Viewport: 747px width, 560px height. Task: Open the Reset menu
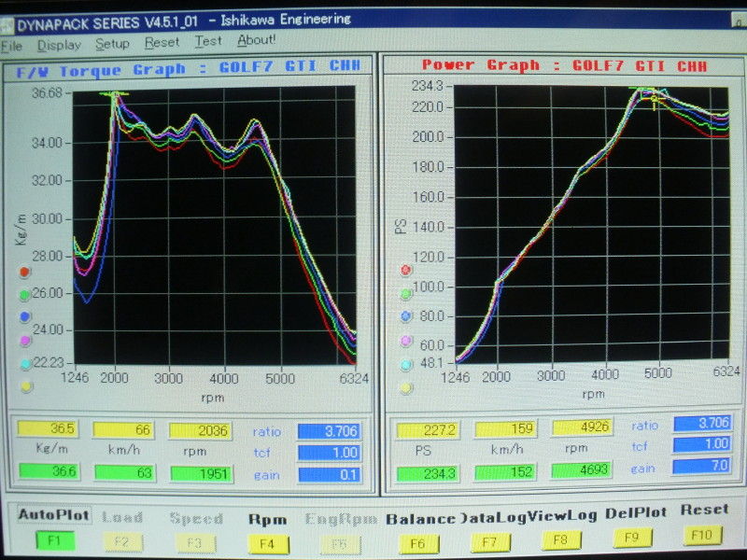coord(162,42)
